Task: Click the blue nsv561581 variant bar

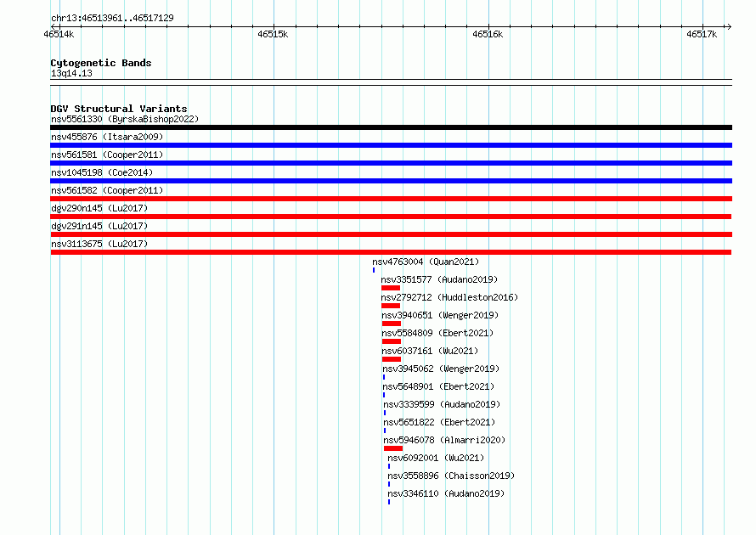Action: (391, 163)
